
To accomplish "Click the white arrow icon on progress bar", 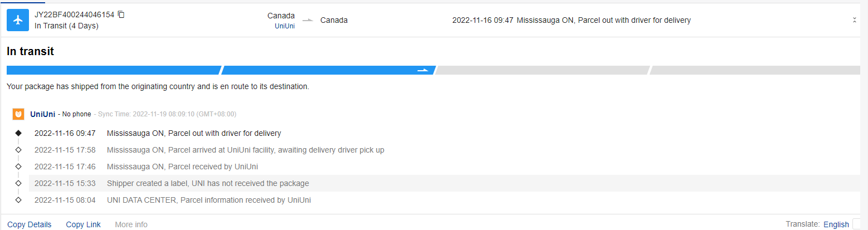I will (x=423, y=70).
